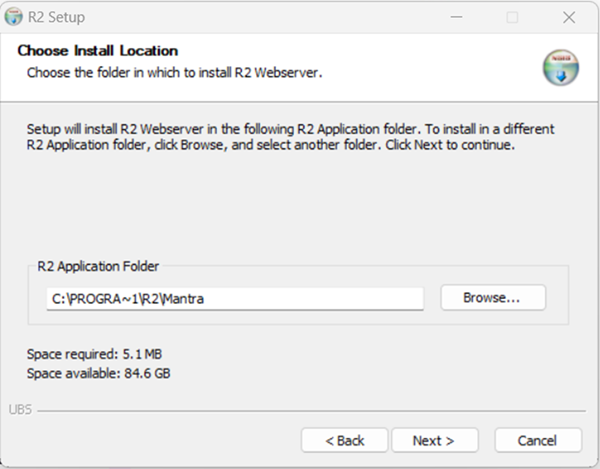This screenshot has width=600, height=469.
Task: Select the R2 Application Folder group label
Action: [x=98, y=267]
